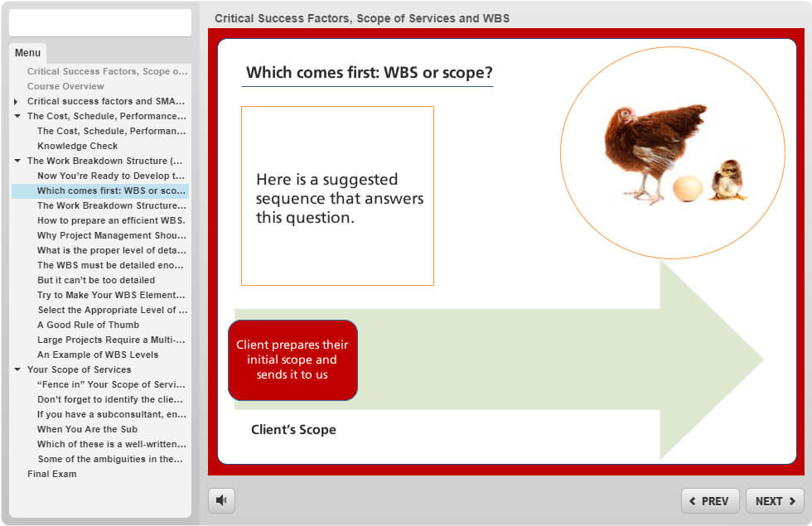The image size is (812, 526).
Task: Go to the next slide with NEXT
Action: pyautogui.click(x=775, y=500)
